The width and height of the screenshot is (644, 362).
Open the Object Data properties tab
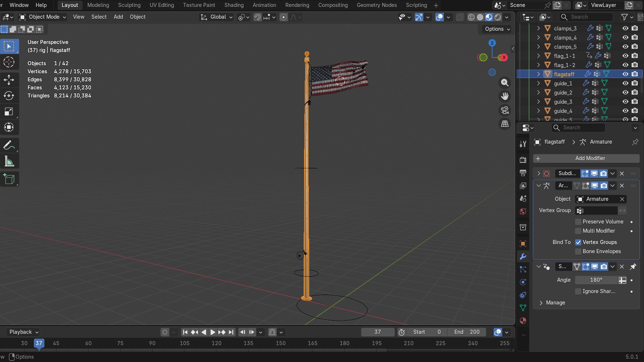coord(523,308)
